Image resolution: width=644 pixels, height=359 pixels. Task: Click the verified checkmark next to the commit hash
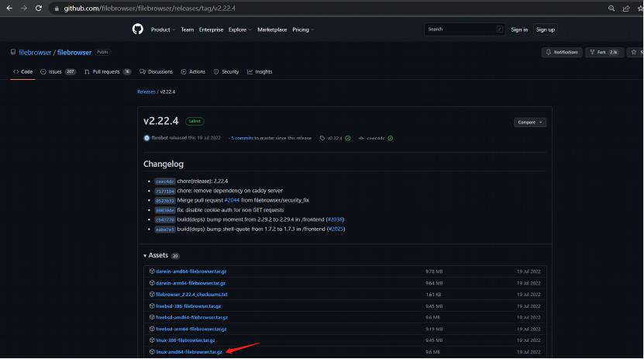click(390, 138)
